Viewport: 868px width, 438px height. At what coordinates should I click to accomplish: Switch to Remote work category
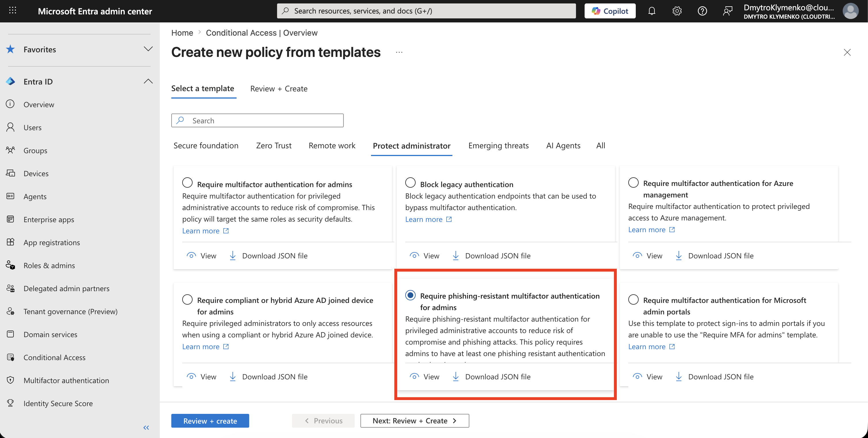pyautogui.click(x=332, y=145)
